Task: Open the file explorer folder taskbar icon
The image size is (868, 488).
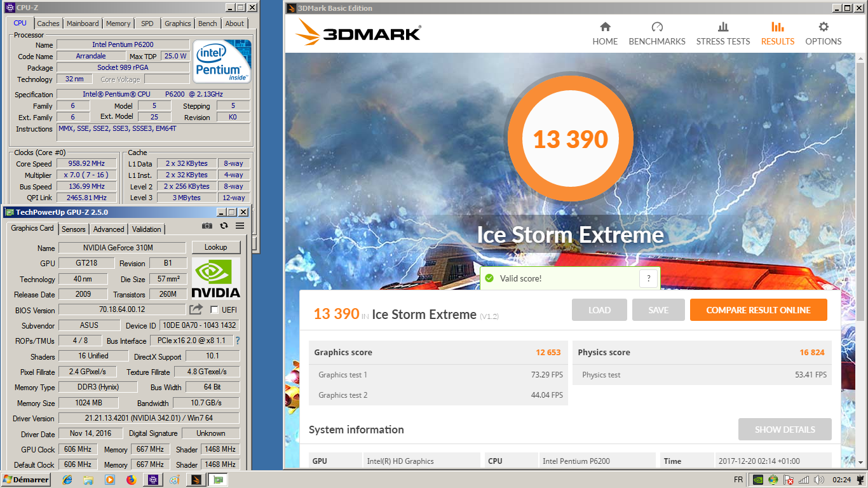Action: pyautogui.click(x=88, y=480)
